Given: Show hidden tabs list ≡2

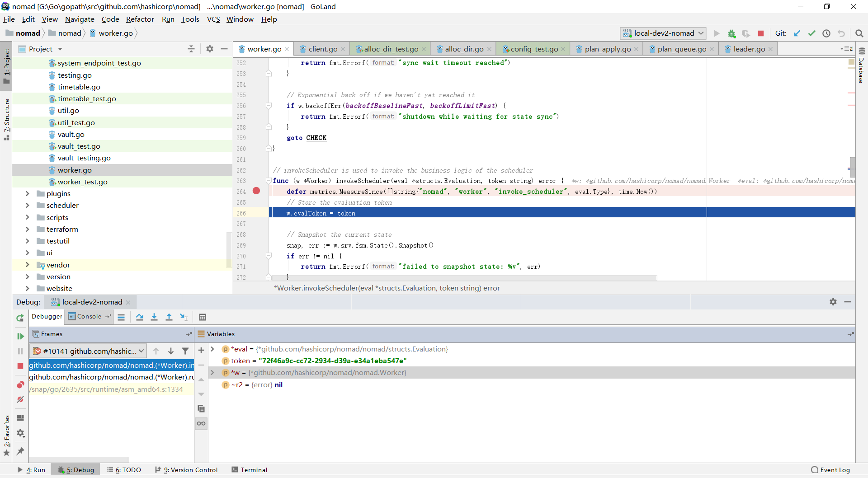Looking at the screenshot, I should coord(846,49).
